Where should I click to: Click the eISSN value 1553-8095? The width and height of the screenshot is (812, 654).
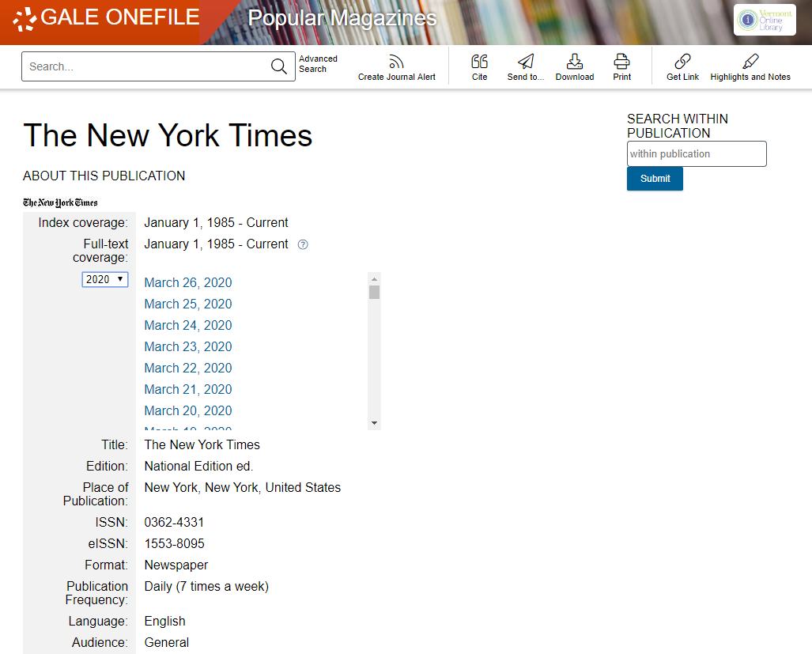(x=175, y=544)
